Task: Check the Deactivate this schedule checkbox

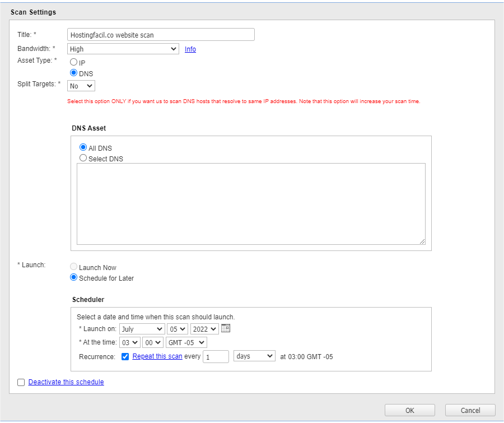Action: [x=21, y=383]
